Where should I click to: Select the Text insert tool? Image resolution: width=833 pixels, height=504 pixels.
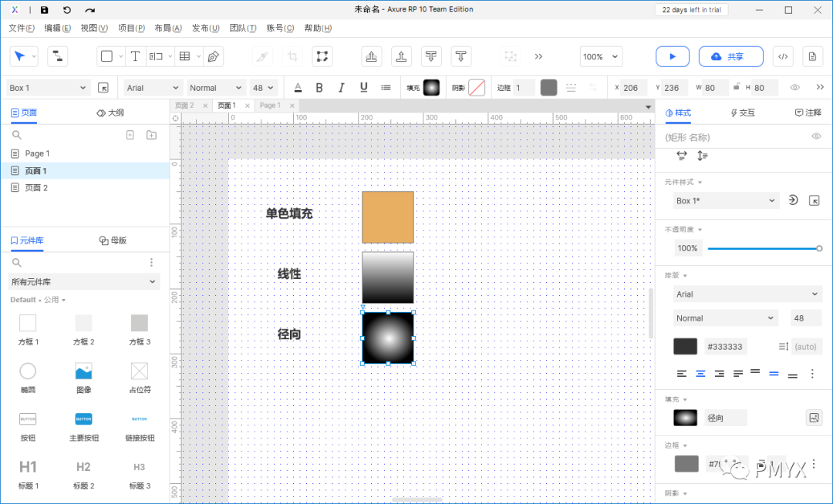(135, 57)
